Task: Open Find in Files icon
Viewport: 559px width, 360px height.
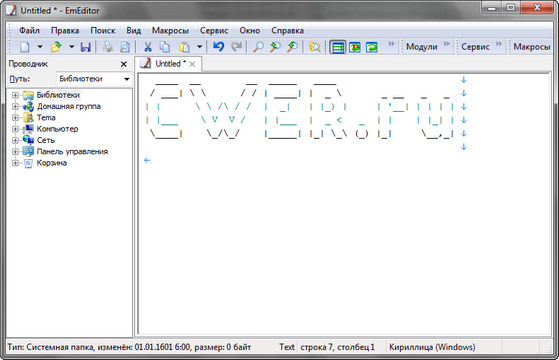Action: pos(315,47)
